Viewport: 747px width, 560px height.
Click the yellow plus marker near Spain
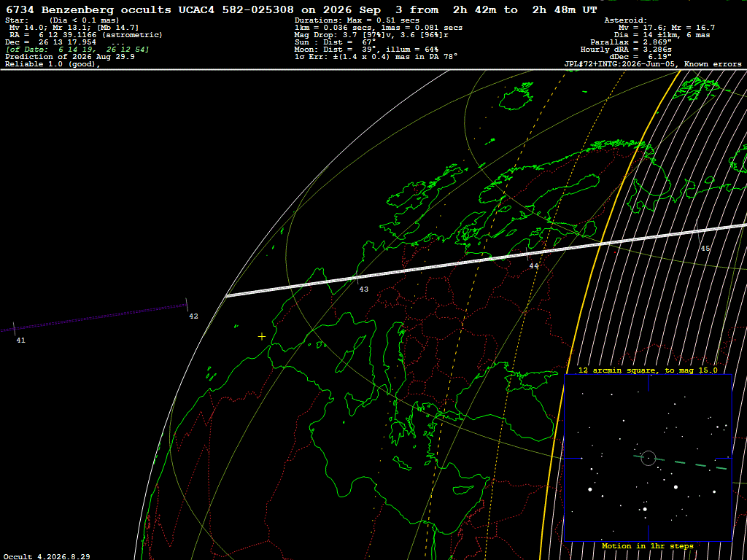(262, 337)
